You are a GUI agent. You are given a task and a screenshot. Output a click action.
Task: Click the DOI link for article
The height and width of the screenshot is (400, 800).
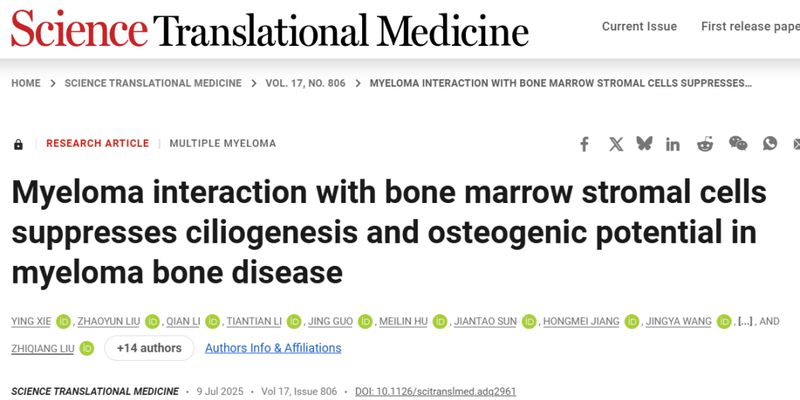click(435, 391)
